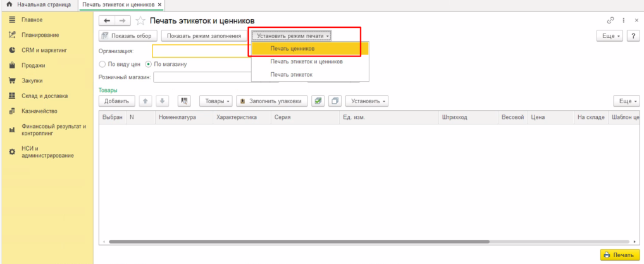Select the 'По магазину' radio button
The image size is (644, 264).
click(x=148, y=64)
